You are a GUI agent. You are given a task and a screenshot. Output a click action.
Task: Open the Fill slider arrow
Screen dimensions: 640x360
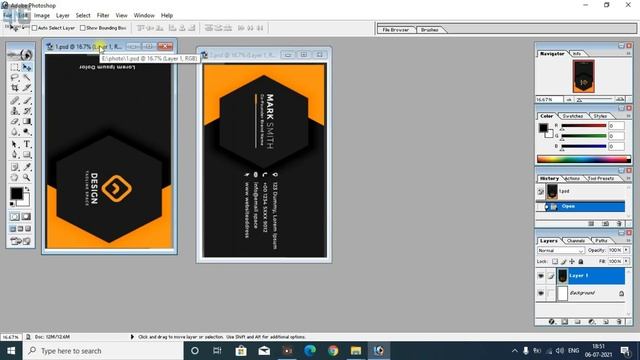coord(627,261)
